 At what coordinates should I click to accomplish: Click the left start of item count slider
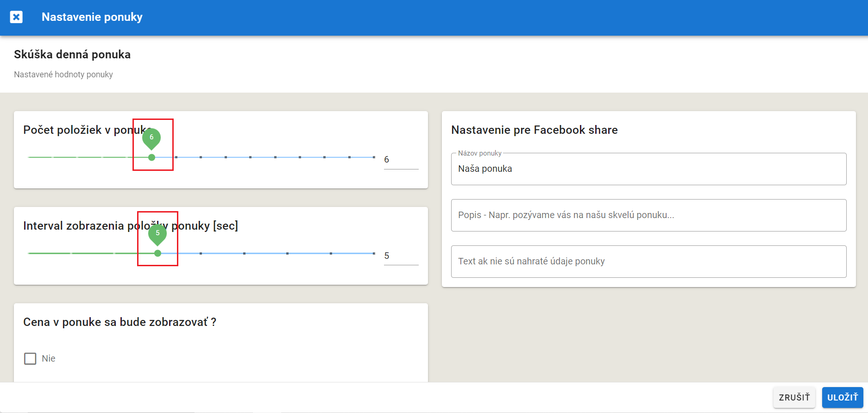29,157
